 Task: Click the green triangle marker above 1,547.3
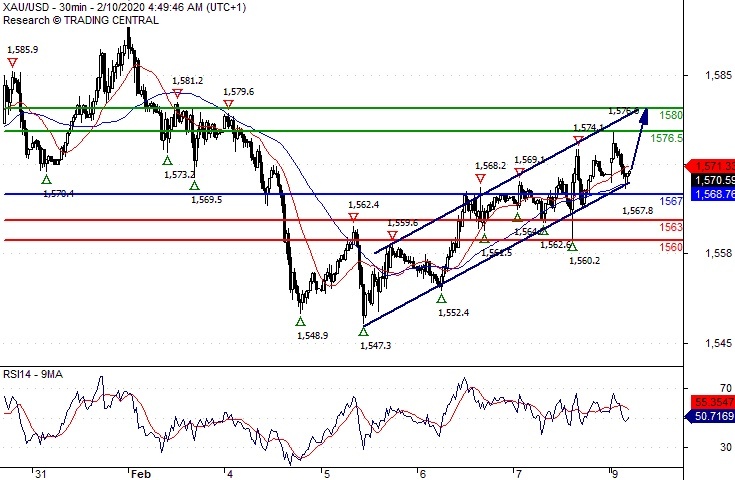[364, 332]
